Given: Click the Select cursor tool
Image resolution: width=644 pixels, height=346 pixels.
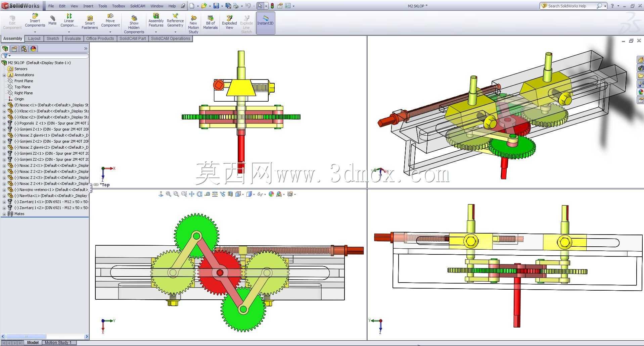Looking at the screenshot, I should [260, 6].
